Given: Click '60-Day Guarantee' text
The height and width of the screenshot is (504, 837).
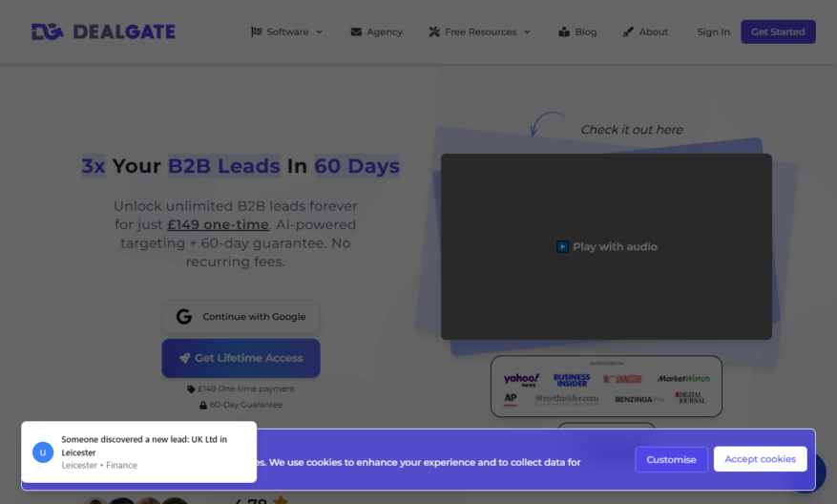Looking at the screenshot, I should (x=246, y=406).
